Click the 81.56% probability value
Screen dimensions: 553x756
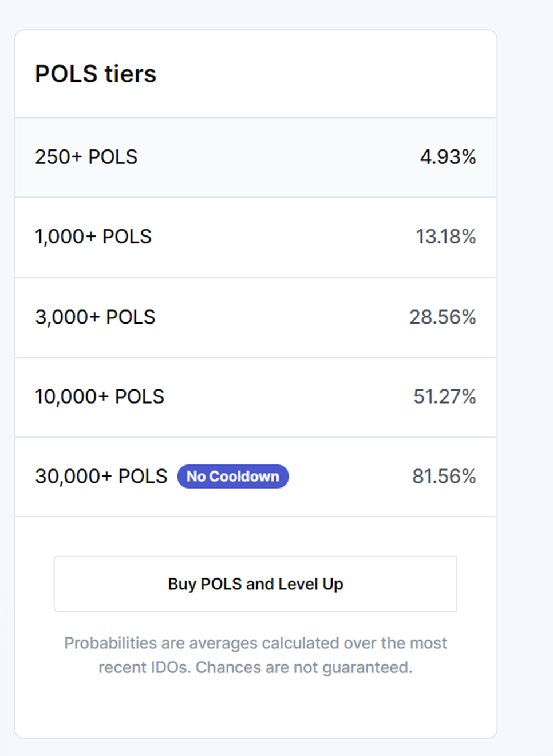point(444,477)
